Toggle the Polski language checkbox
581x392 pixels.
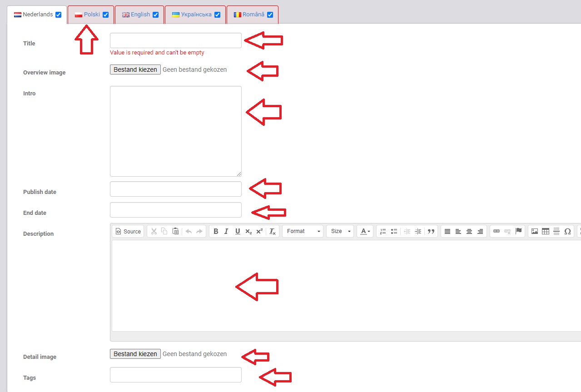coord(105,15)
